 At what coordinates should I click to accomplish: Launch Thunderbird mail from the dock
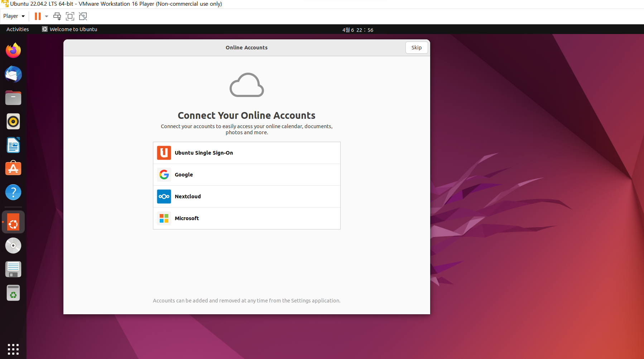tap(13, 74)
